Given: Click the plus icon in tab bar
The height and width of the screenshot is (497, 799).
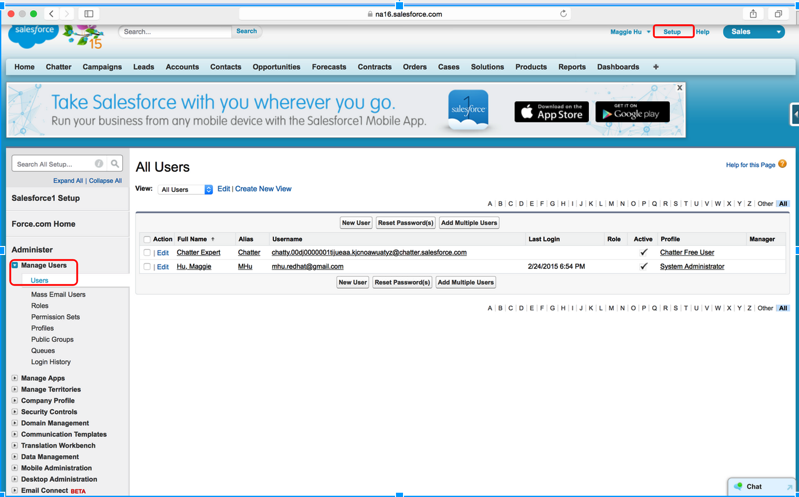Looking at the screenshot, I should (656, 67).
